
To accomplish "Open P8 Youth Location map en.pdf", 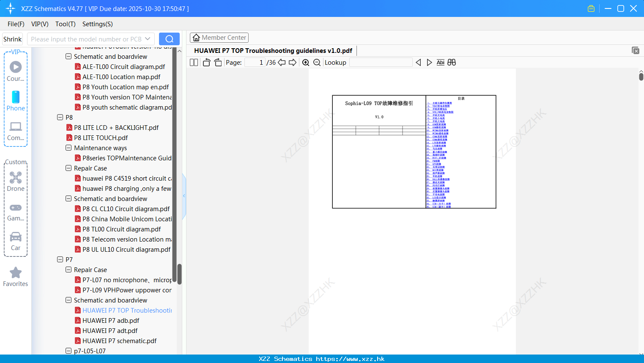I will [x=126, y=87].
